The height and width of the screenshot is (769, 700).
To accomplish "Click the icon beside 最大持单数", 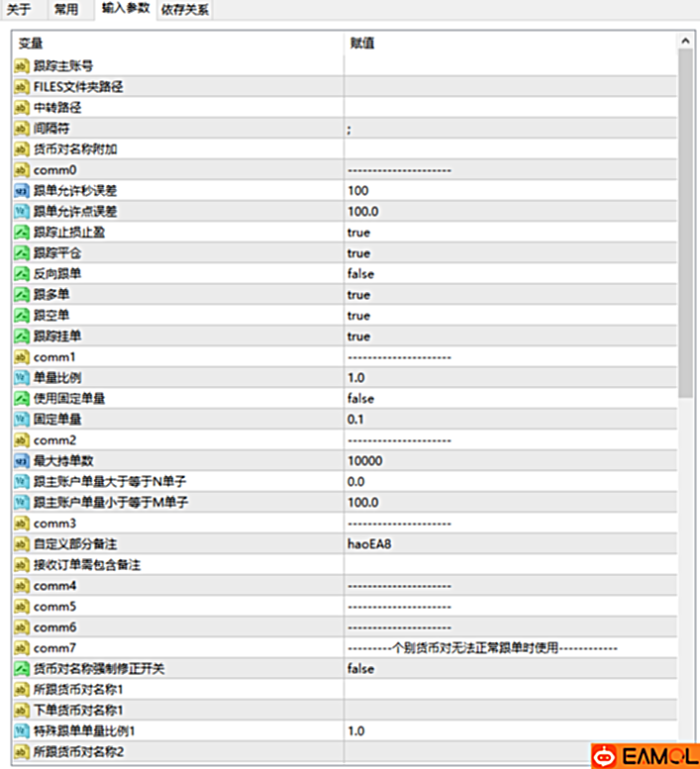I will 22,461.
